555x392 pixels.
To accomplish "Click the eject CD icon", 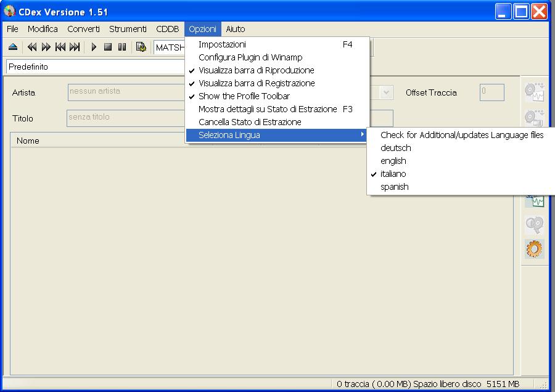I will (x=13, y=47).
